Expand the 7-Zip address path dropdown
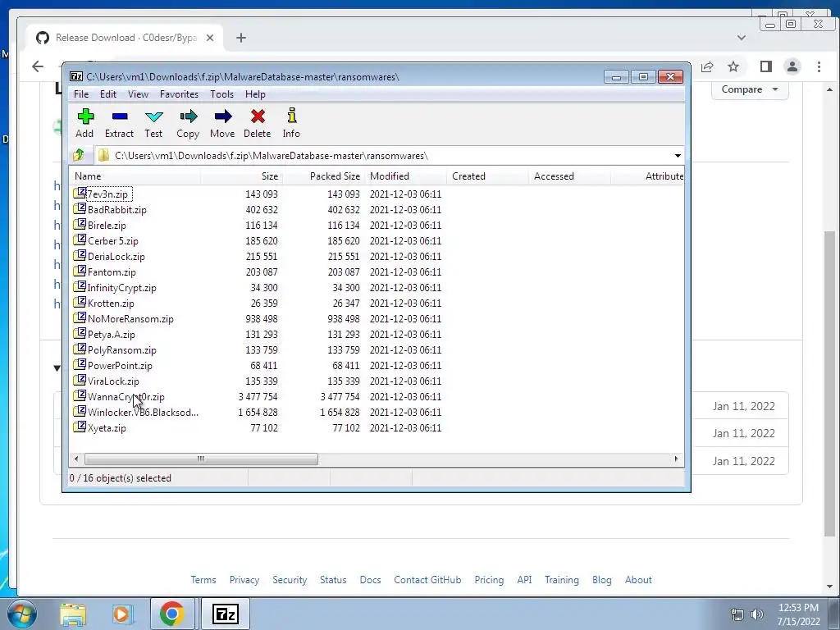This screenshot has height=630, width=840. [678, 156]
